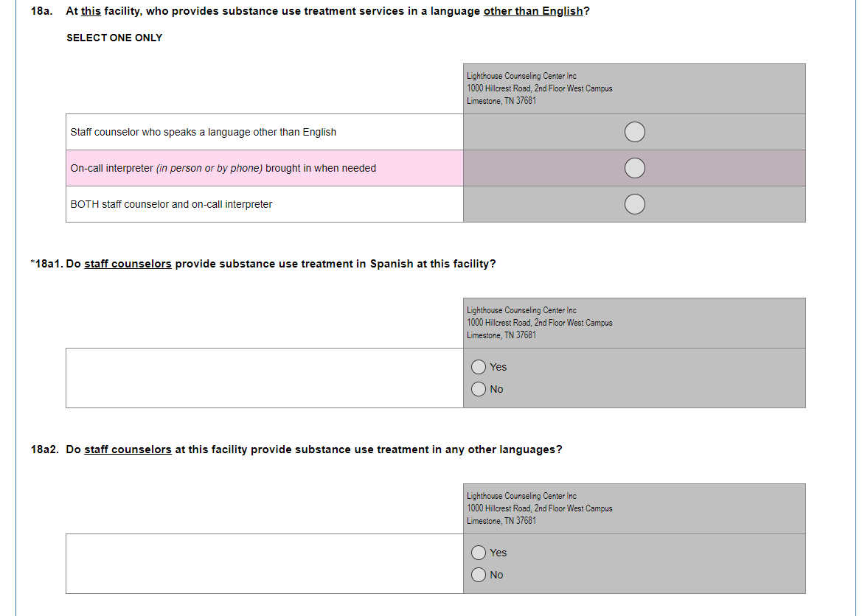Click the empty white cell under 18a1
The height and width of the screenshot is (616, 865).
point(264,378)
